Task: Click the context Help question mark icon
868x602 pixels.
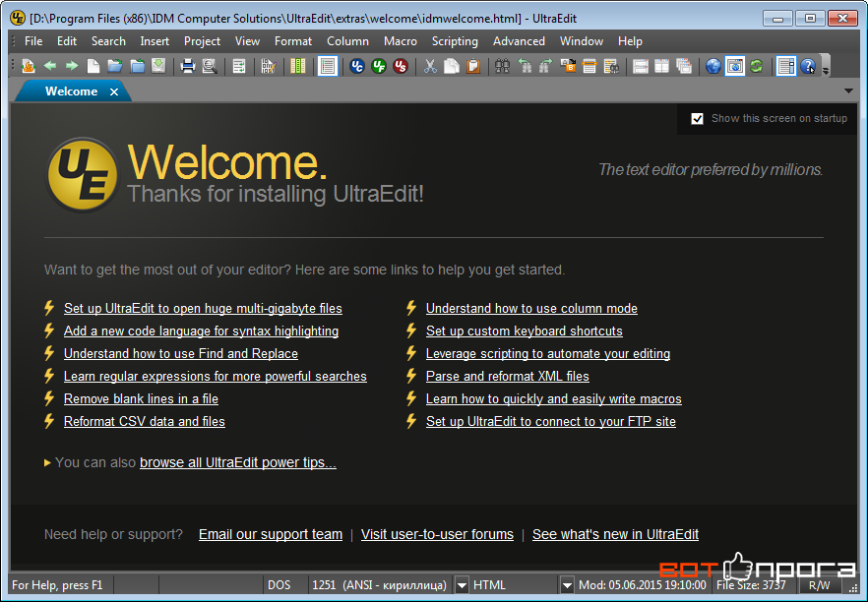Action: tap(808, 67)
